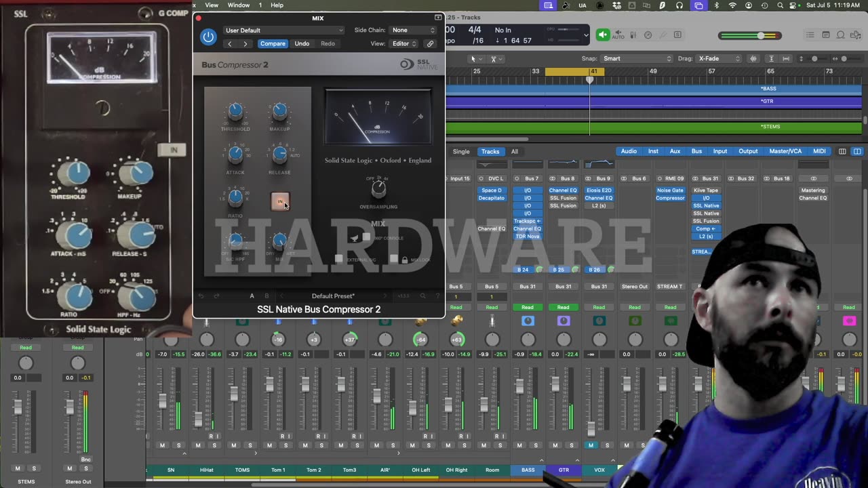
Task: Toggle Master/VCA channel filter button
Action: 785,152
